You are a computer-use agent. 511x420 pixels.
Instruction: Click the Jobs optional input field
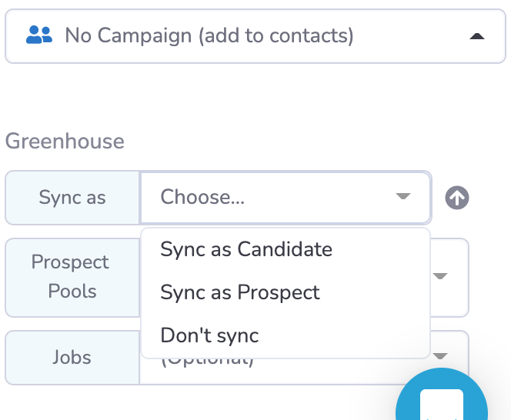[304, 358]
